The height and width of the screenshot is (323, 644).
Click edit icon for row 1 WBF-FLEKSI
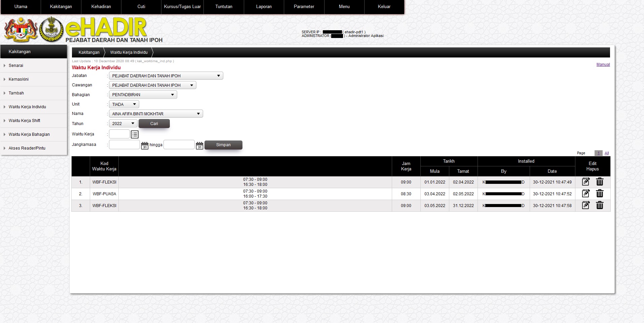coord(585,182)
